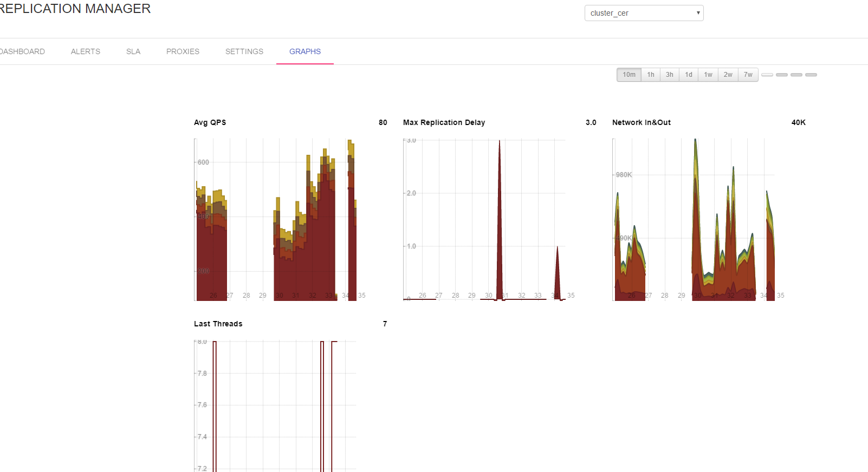The height and width of the screenshot is (472, 868).
Task: Click the Last Threads value 7
Action: [x=385, y=324]
